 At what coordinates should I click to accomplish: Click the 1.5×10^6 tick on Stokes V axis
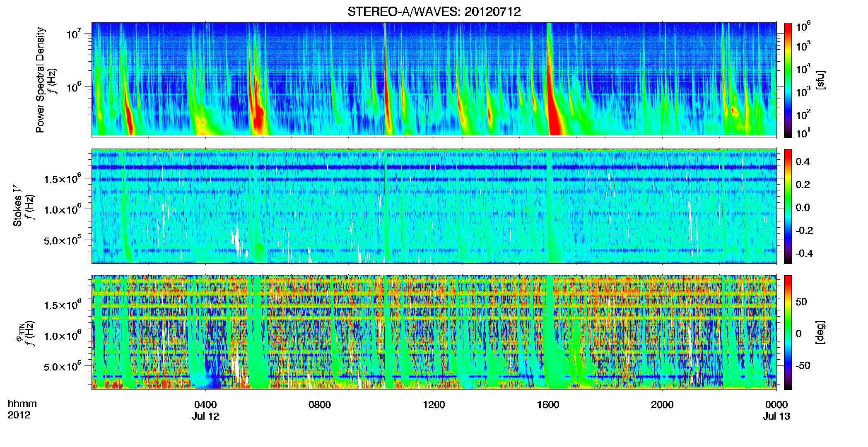click(63, 178)
